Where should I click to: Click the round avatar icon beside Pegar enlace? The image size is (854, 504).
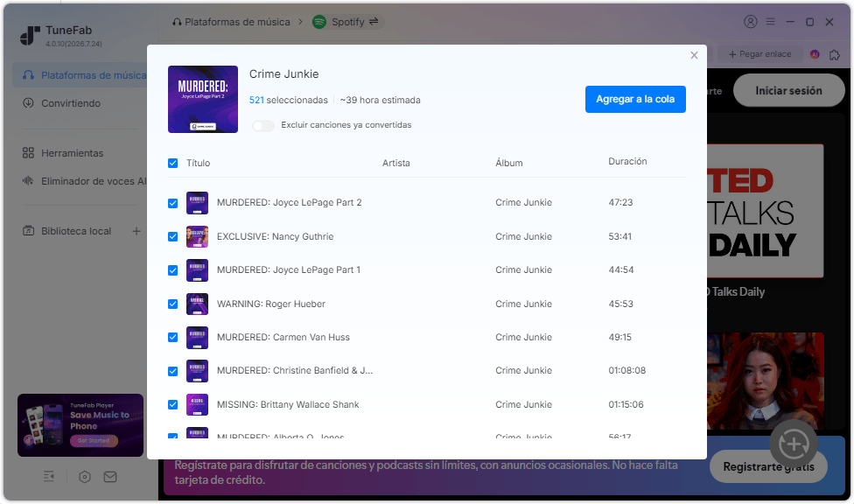(x=815, y=54)
